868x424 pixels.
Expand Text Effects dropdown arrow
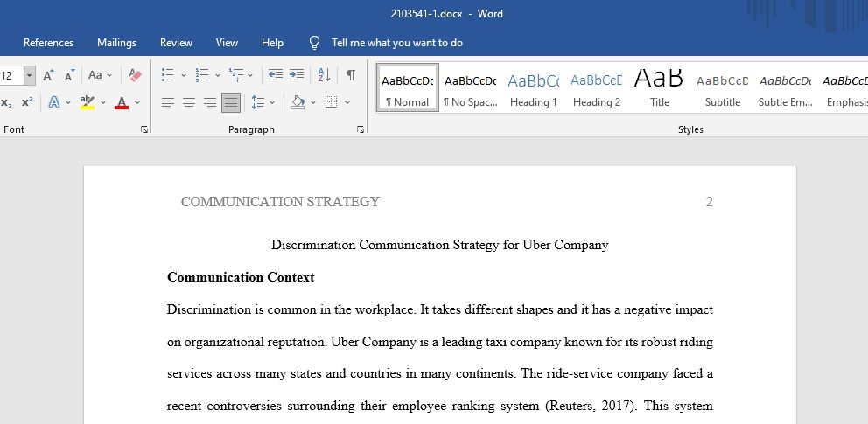point(68,102)
